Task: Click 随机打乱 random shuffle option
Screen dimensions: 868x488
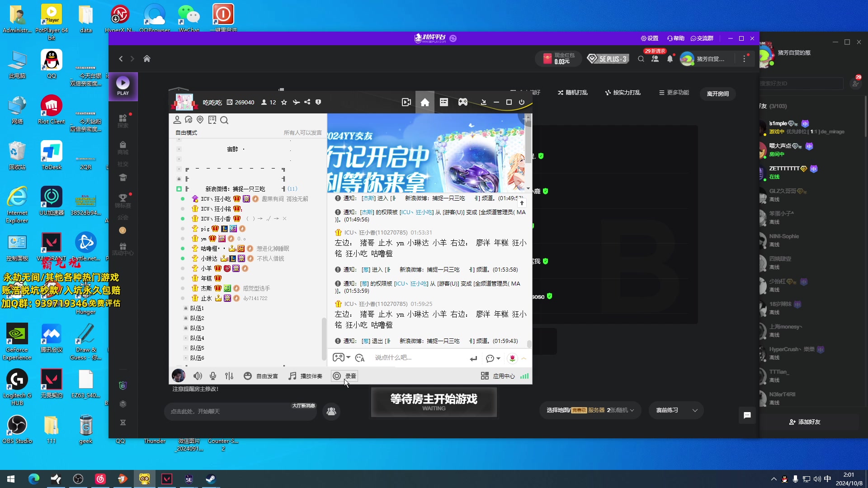Action: 572,93
